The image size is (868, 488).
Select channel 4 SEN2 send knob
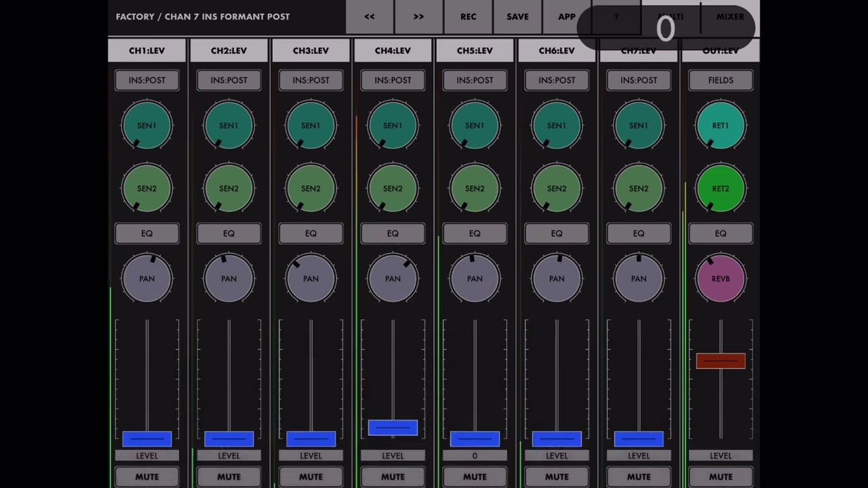click(x=393, y=188)
